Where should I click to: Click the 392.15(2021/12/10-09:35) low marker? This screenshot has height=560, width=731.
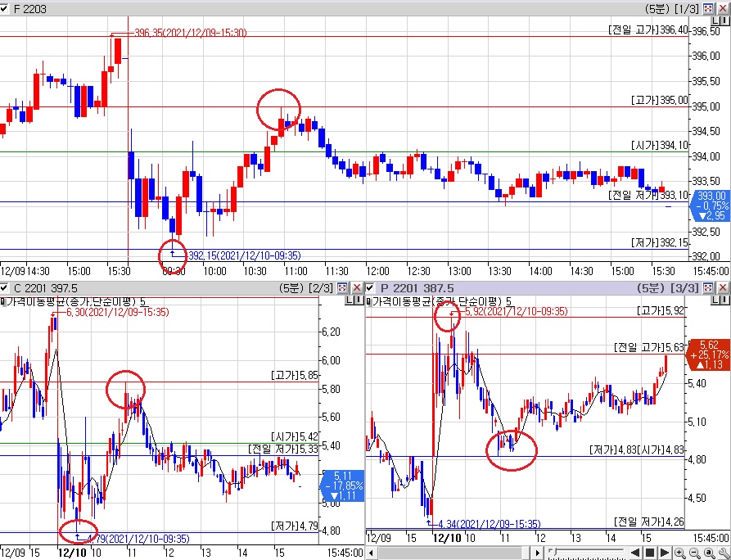[x=244, y=255]
